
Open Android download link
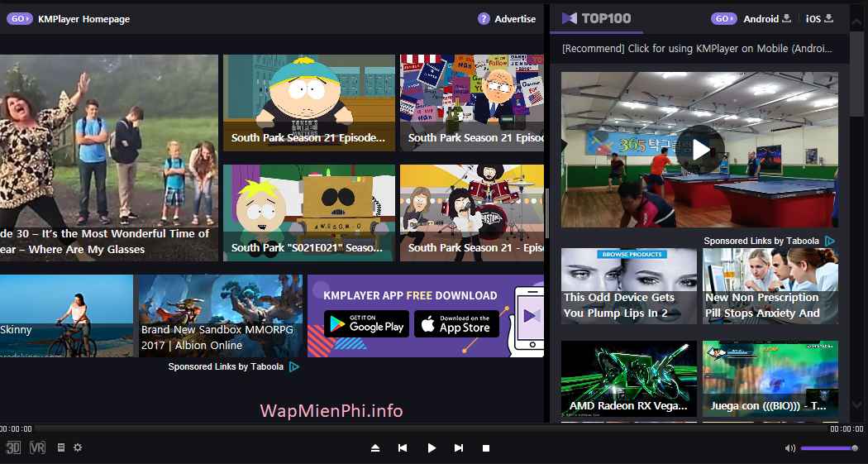[761, 19]
